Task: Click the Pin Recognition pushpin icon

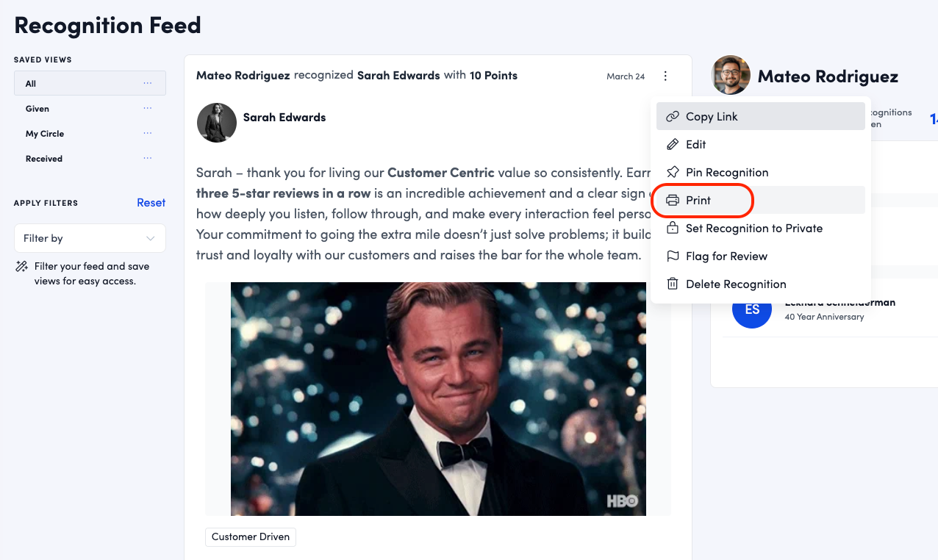Action: tap(672, 173)
